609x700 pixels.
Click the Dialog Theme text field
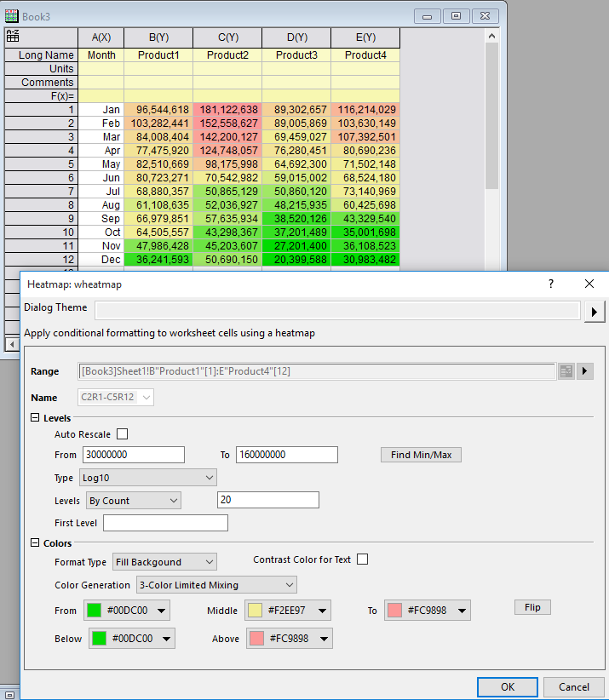337,310
